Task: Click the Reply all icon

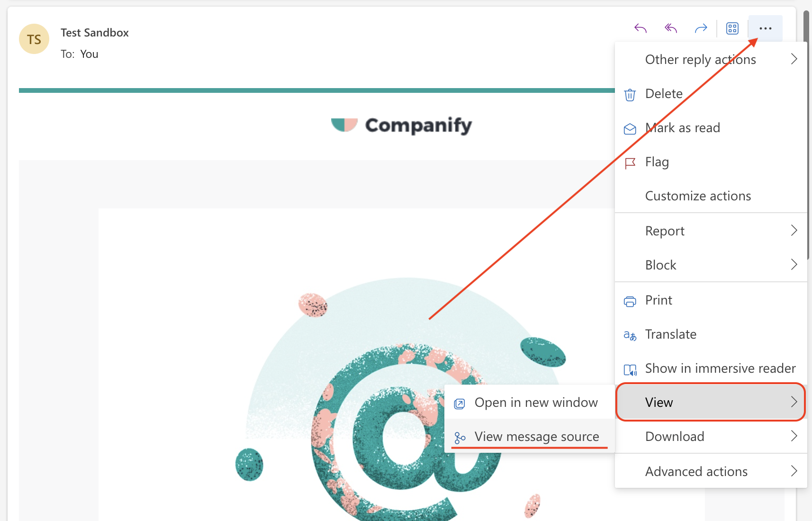Action: tap(671, 28)
